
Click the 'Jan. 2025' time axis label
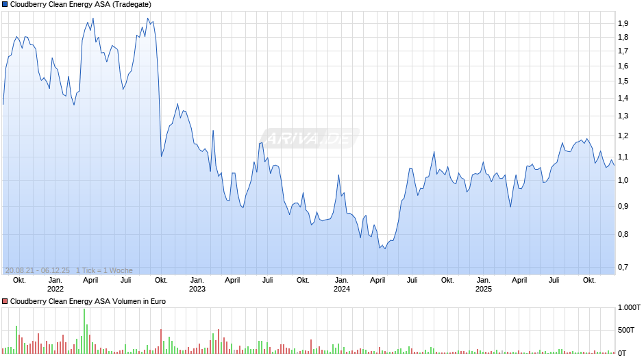point(484,285)
